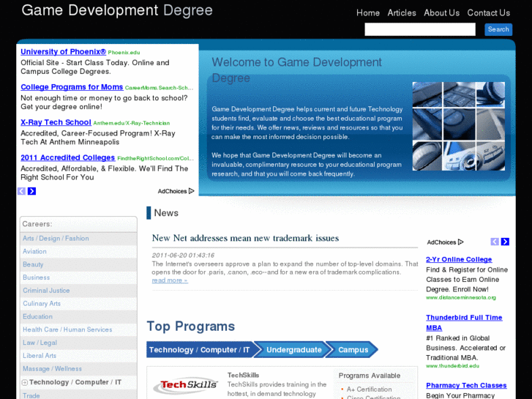Open Contact Us page
This screenshot has width=532, height=399.
pyautogui.click(x=489, y=13)
